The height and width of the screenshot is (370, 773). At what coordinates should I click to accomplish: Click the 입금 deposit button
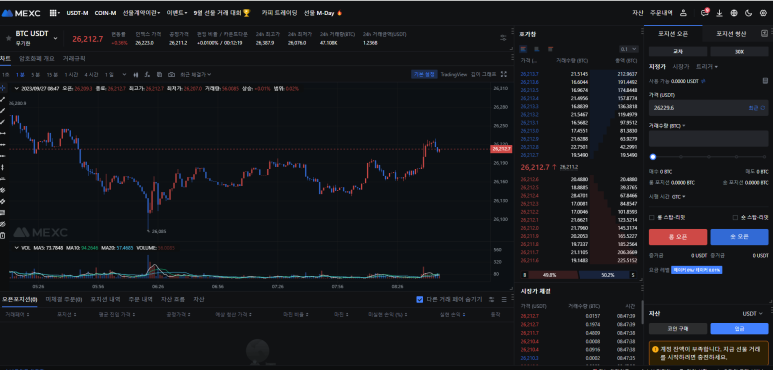(x=739, y=329)
